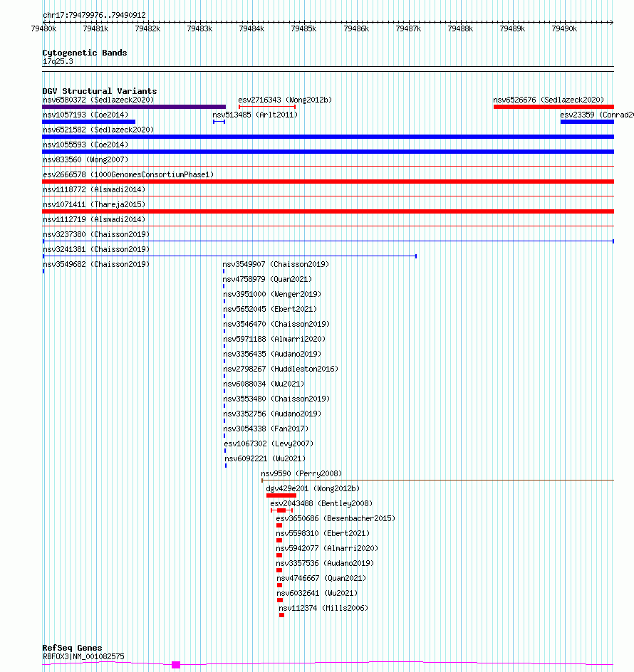Viewport: 634px width, 672px height.
Task: Open nsv6521582 (Sedlazeck2020) label
Action: coord(98,130)
